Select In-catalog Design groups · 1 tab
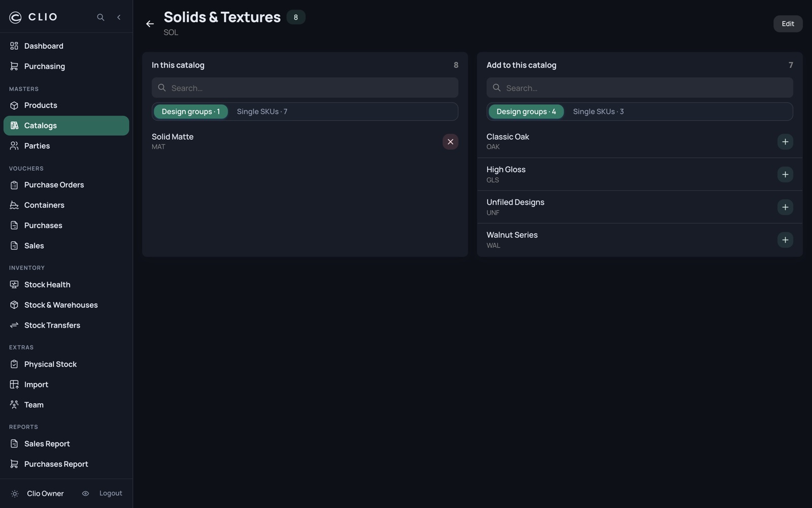The height and width of the screenshot is (508, 812). tap(191, 112)
